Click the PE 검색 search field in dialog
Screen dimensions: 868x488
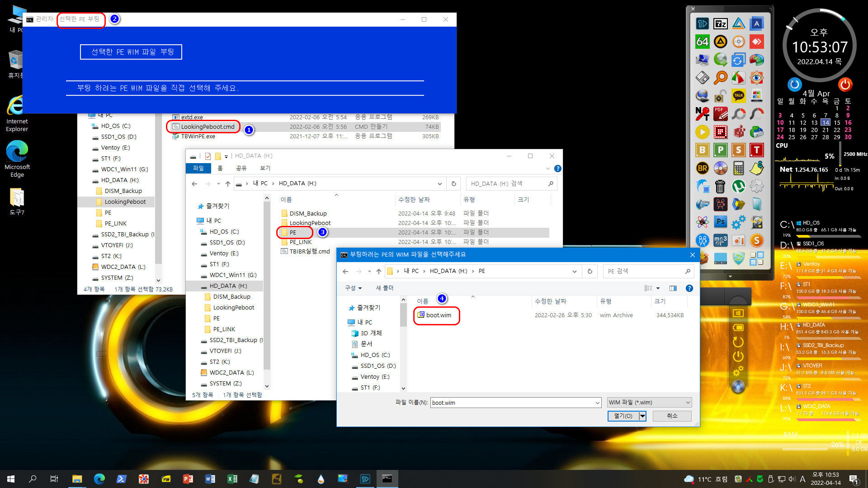coord(648,272)
